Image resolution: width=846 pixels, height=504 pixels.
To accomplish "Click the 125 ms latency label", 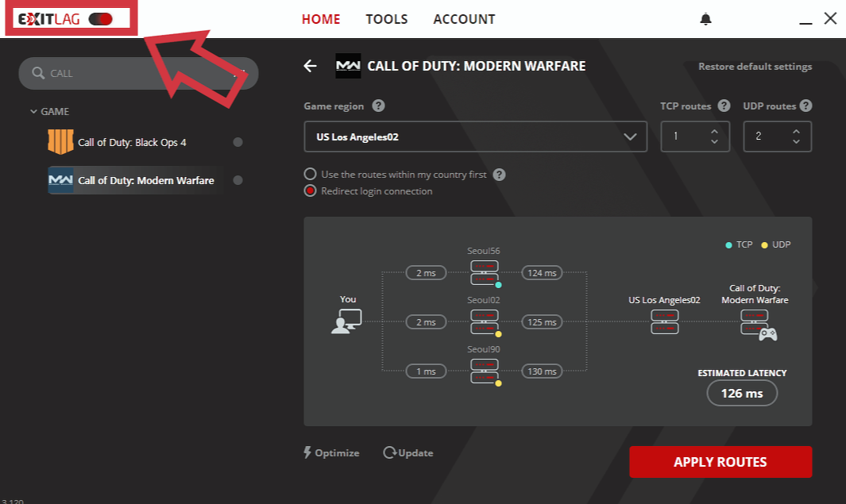I will 542,321.
